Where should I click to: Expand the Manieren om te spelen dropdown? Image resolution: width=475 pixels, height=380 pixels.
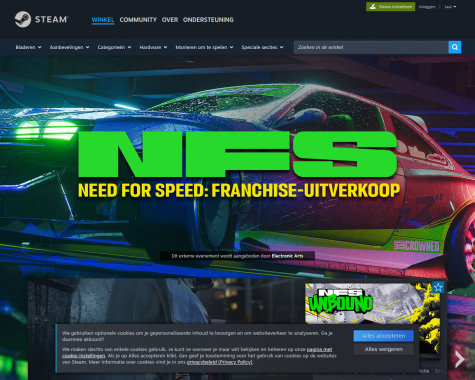[204, 47]
